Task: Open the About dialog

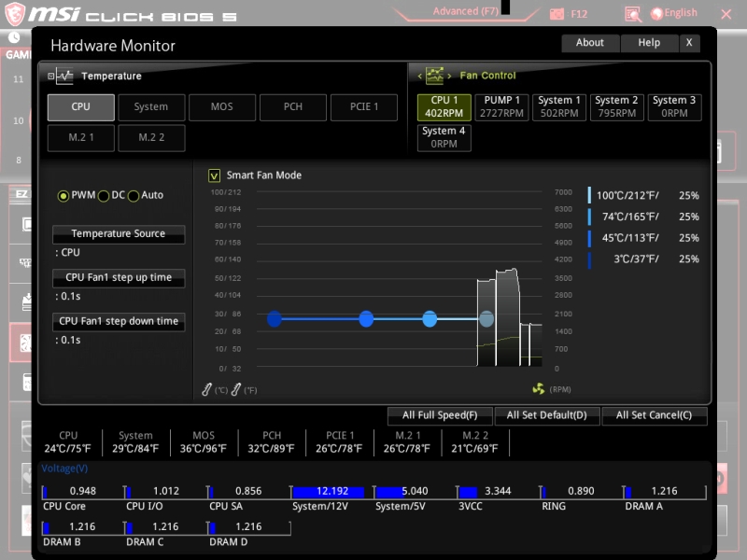Action: (590, 43)
